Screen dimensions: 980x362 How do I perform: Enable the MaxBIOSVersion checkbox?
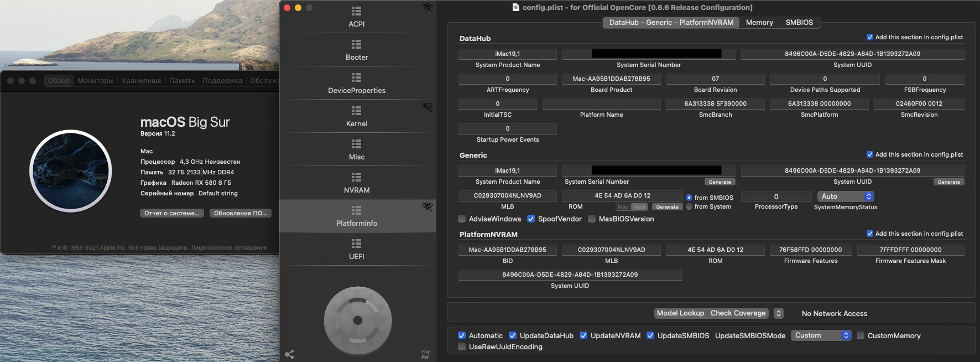(x=592, y=219)
